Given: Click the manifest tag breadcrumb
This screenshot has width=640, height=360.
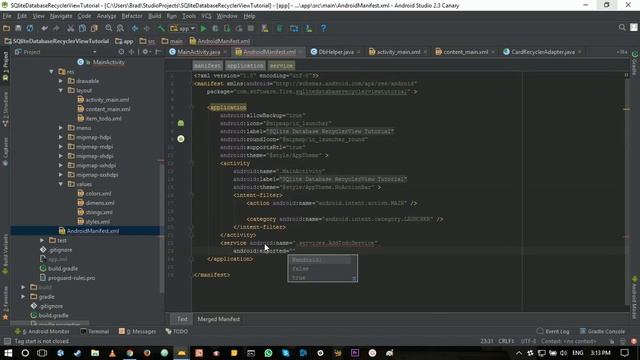Looking at the screenshot, I should (x=207, y=66).
